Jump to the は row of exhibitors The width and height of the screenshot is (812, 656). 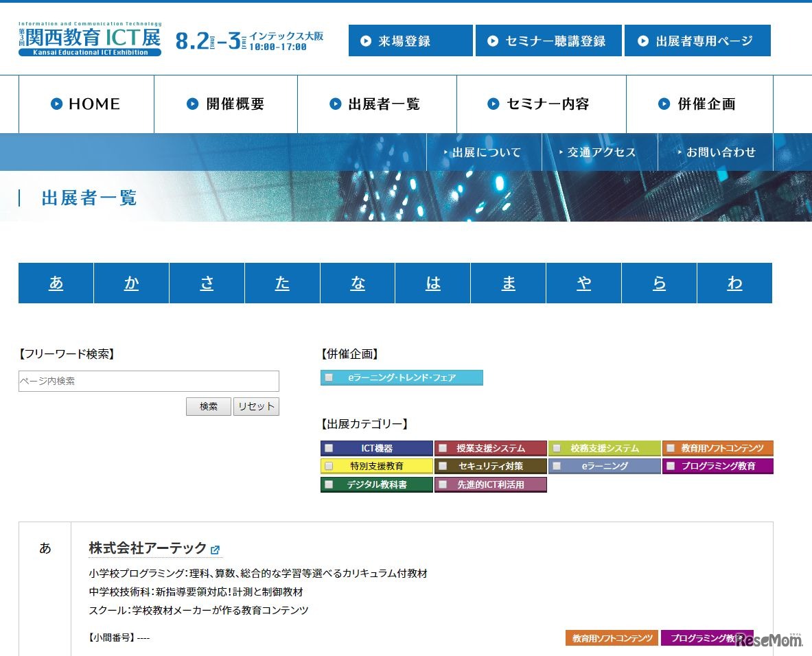coord(433,283)
